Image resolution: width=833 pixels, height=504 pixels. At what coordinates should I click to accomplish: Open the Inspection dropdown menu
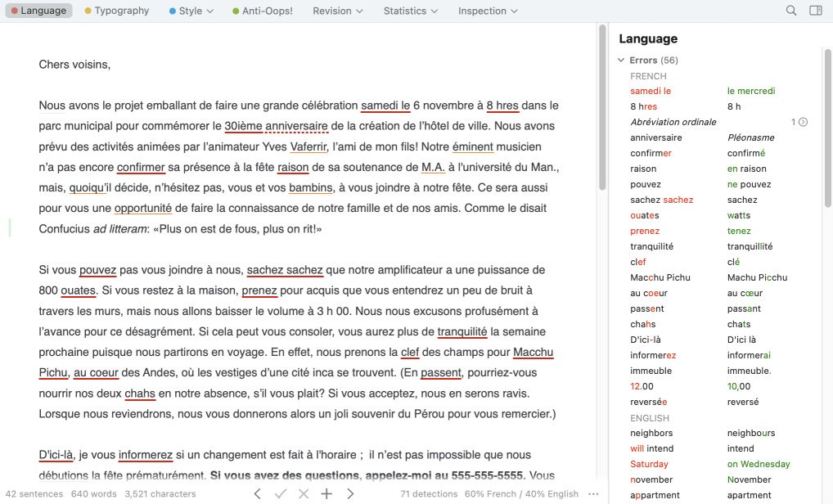click(488, 11)
